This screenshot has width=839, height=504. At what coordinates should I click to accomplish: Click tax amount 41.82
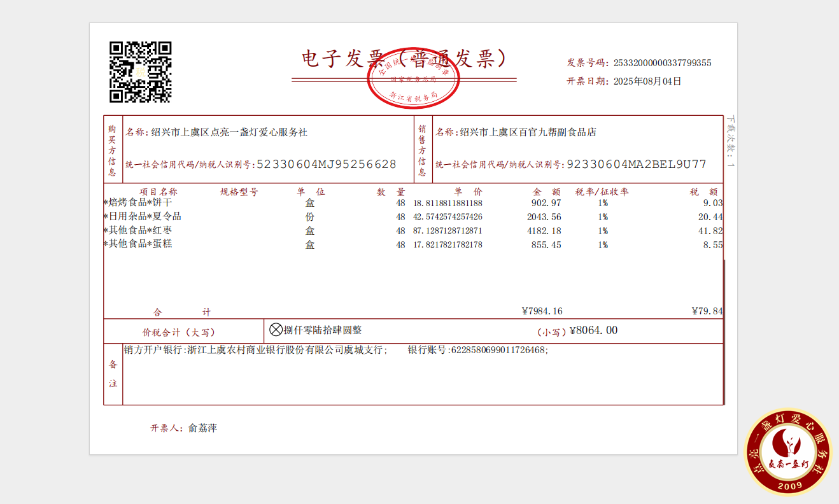[x=710, y=231]
